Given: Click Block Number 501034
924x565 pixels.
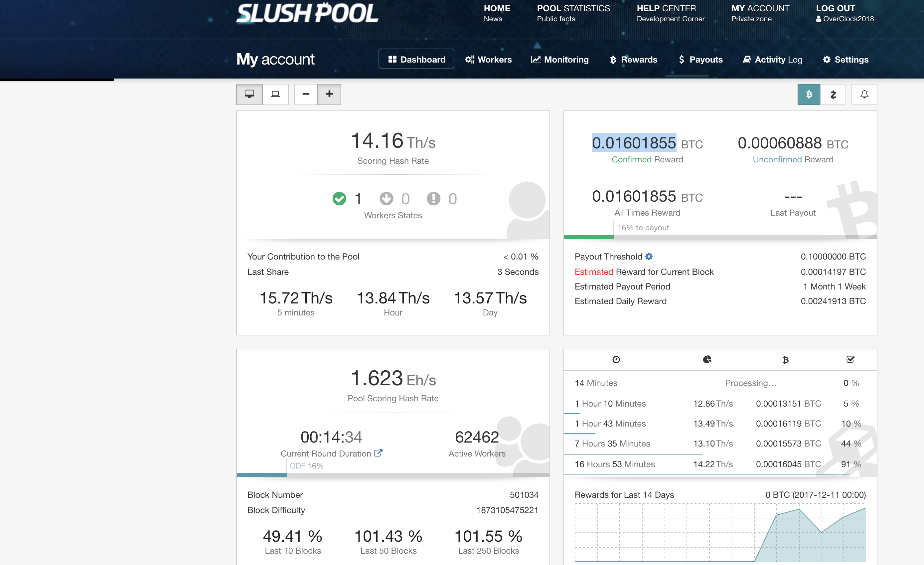Looking at the screenshot, I should (393, 494).
